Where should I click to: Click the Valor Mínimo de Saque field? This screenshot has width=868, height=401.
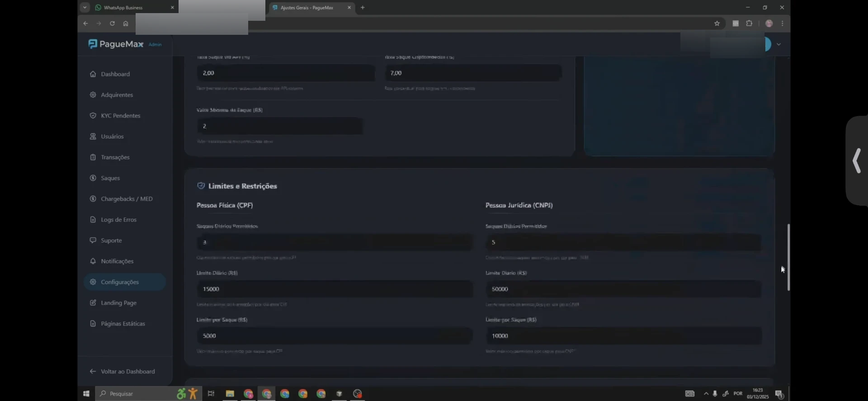pyautogui.click(x=280, y=126)
